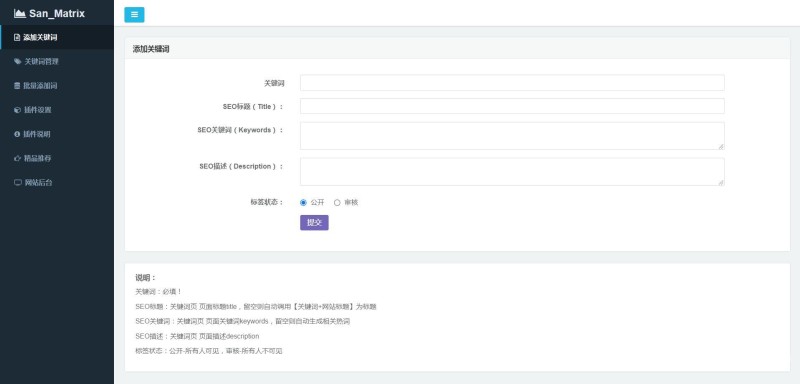Click the 插件说明 info icon
Viewport: 800px width, 384px height.
coord(17,134)
